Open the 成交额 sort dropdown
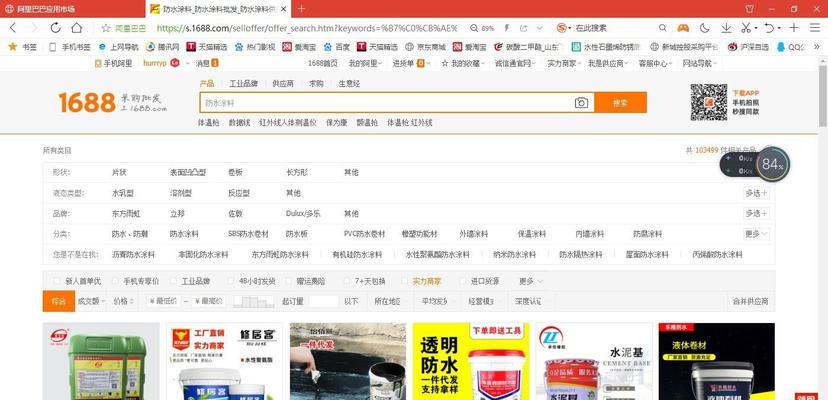The width and height of the screenshot is (828, 400). [x=91, y=301]
